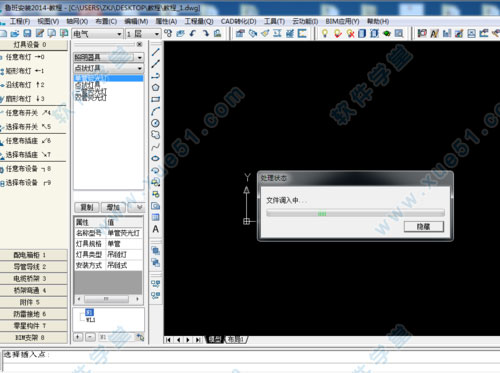This screenshot has height=373, width=500.
Task: Click the lightbulb icon in toolbar
Action: tap(325, 34)
